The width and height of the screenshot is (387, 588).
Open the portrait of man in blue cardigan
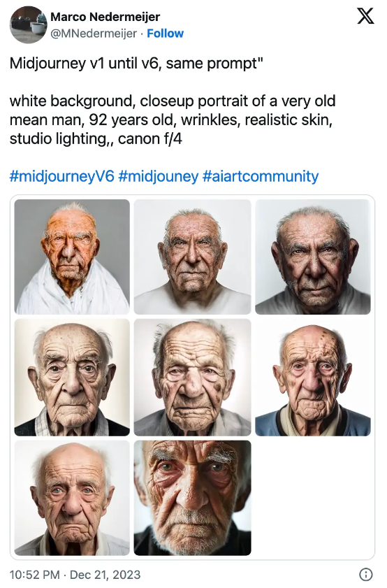[x=313, y=378]
